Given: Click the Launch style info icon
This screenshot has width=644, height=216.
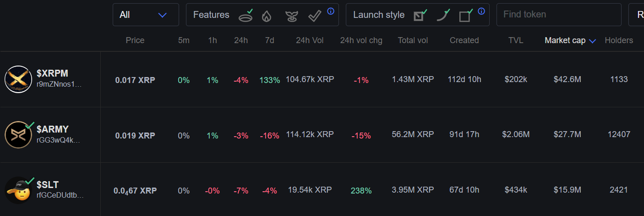Looking at the screenshot, I should click(481, 11).
